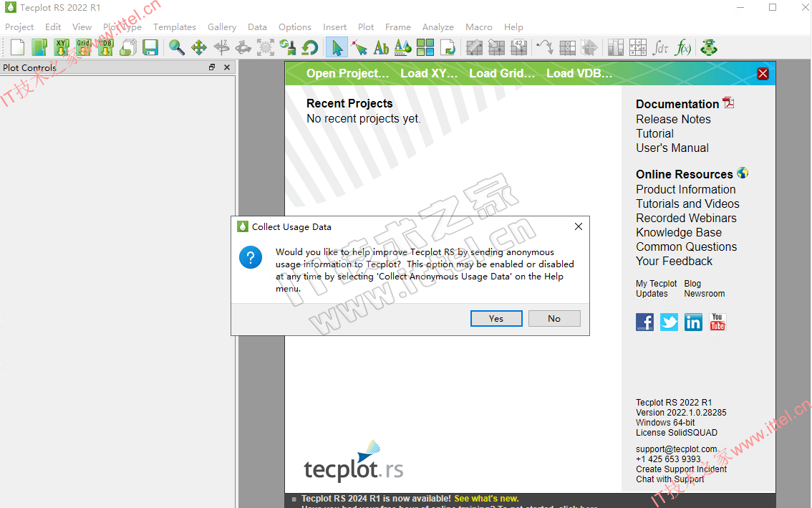This screenshot has height=508, width=812.
Task: Open the Edit menu
Action: click(x=53, y=27)
